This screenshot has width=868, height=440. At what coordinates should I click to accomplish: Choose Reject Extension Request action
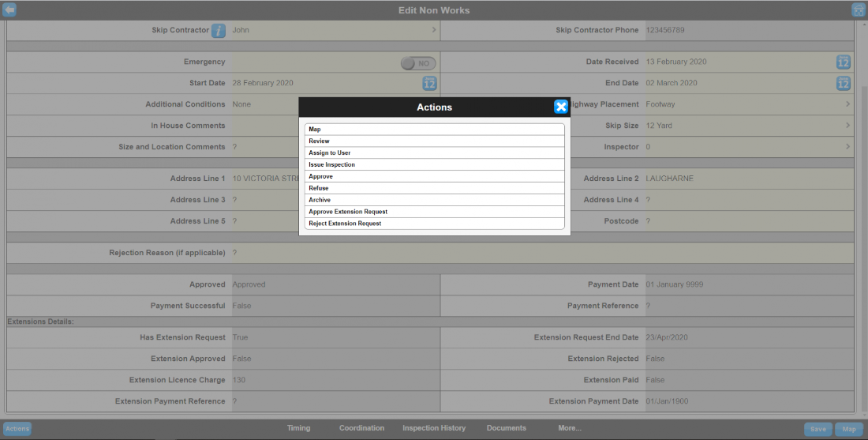click(x=434, y=224)
